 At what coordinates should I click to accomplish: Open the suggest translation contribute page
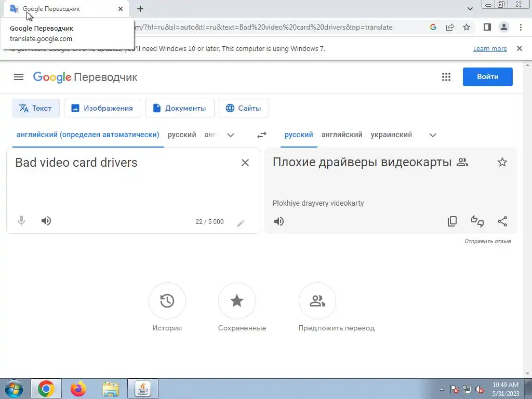click(x=317, y=301)
